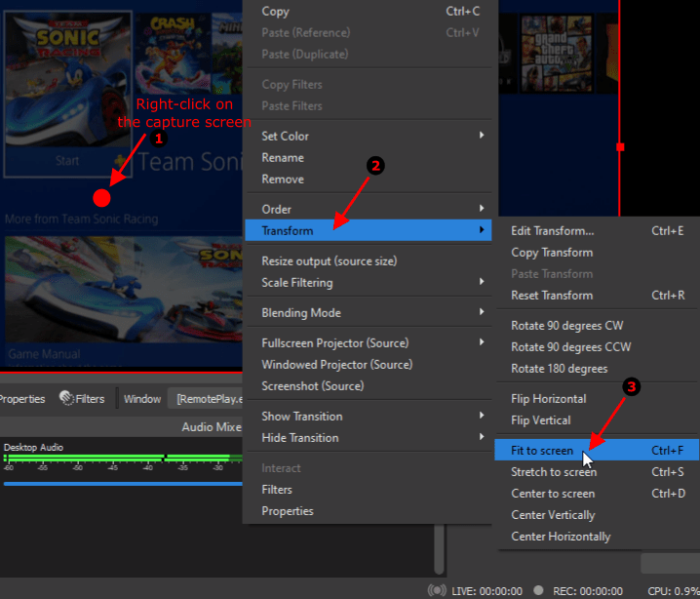Click the Grand Theft Auto thumbnail
The height and width of the screenshot is (599, 700).
coord(557,54)
